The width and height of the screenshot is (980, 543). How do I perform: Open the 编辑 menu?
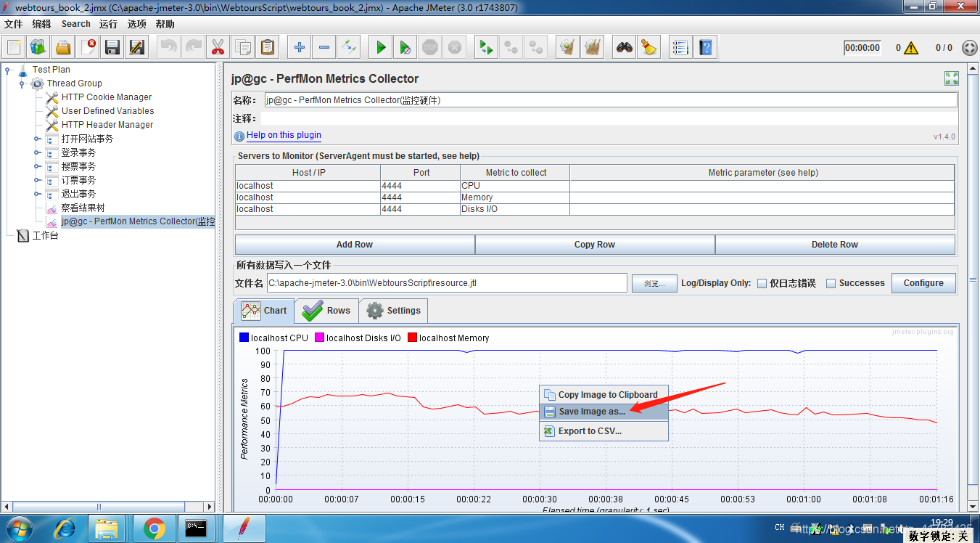tap(41, 24)
